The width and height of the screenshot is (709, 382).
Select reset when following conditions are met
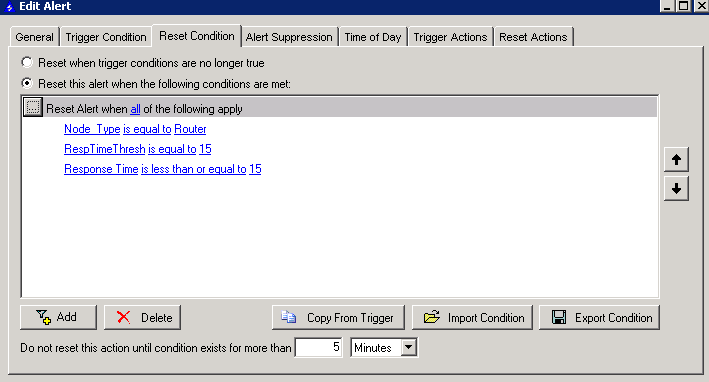(x=27, y=83)
